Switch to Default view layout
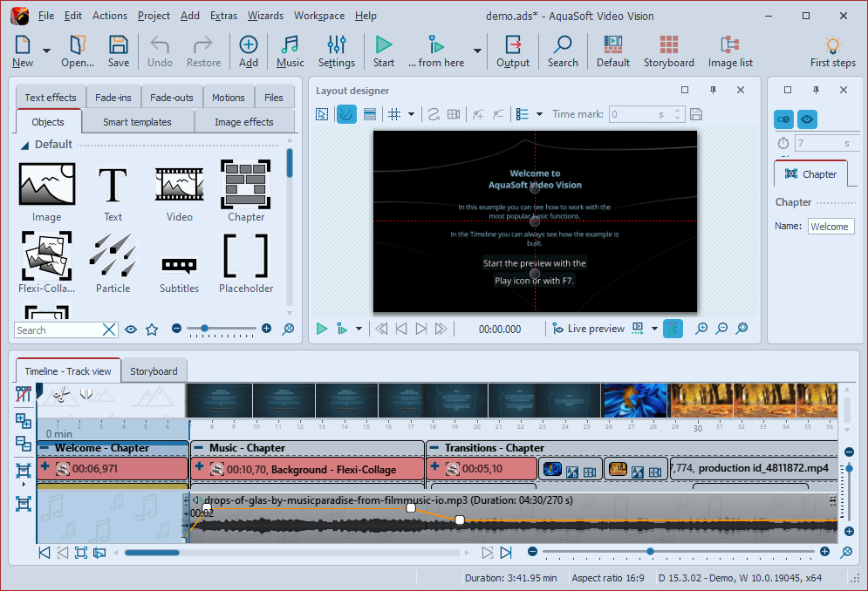 [613, 51]
